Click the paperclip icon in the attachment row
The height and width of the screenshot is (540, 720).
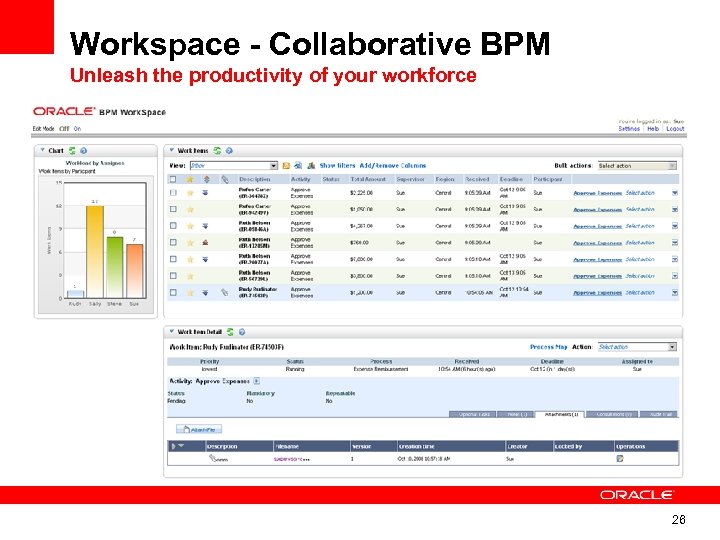click(x=212, y=458)
